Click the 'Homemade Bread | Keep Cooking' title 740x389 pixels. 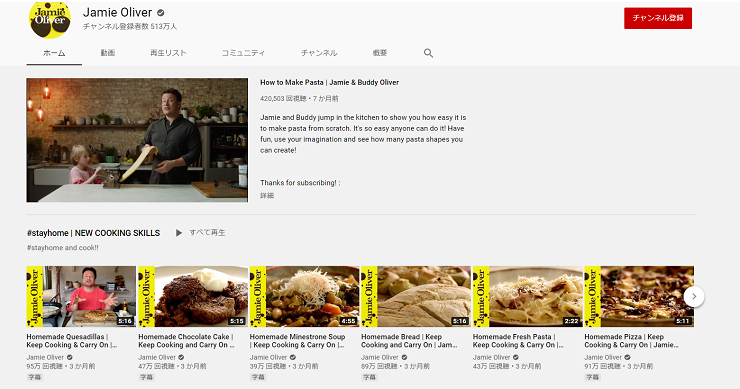point(409,341)
